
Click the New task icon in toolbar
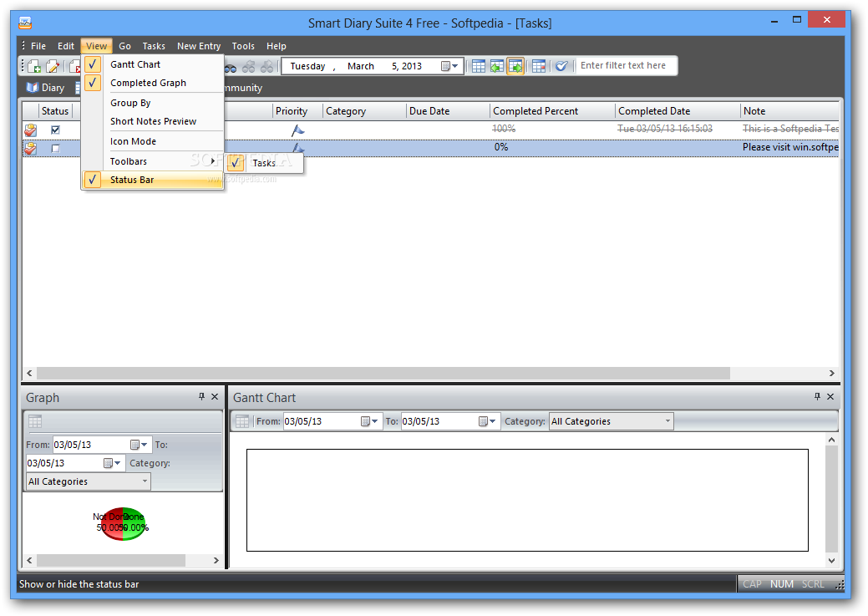33,67
